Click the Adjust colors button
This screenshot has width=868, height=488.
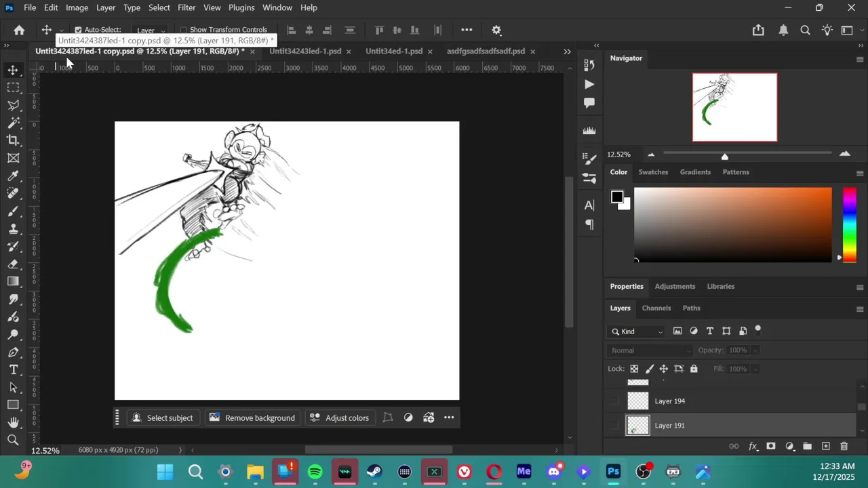point(339,418)
